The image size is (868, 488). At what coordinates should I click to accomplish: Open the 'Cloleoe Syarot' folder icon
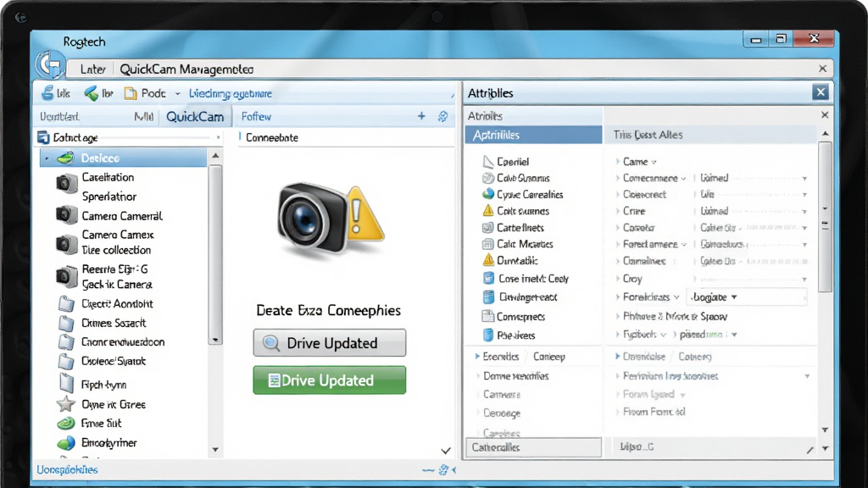66,361
